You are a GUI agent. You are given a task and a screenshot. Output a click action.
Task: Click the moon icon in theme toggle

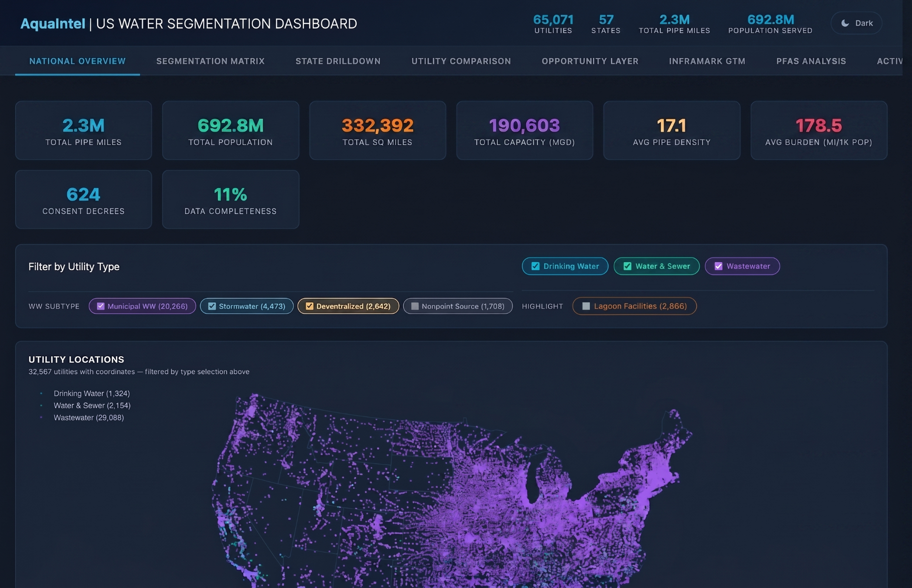coord(845,23)
